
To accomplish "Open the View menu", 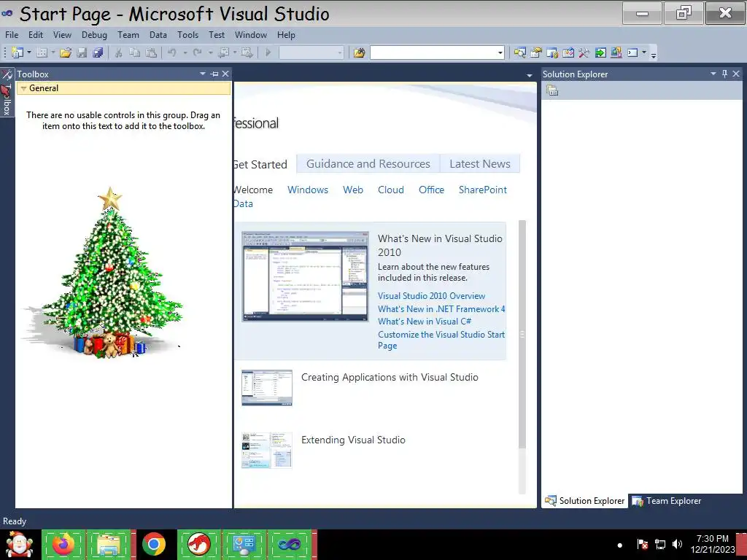I will point(63,35).
